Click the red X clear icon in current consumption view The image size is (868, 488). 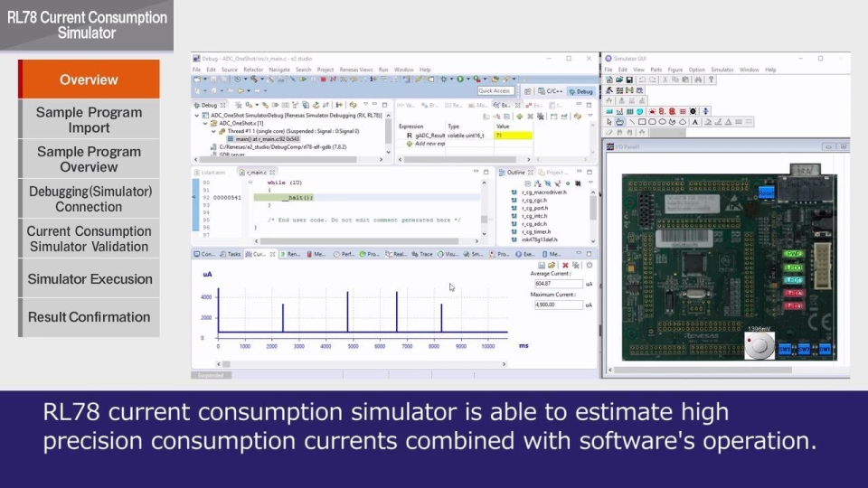[x=565, y=265]
